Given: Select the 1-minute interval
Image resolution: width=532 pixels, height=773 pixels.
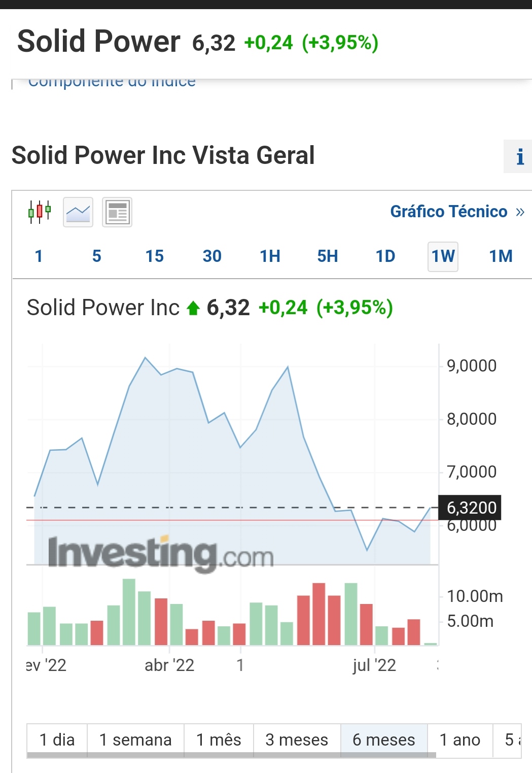Looking at the screenshot, I should [x=39, y=256].
